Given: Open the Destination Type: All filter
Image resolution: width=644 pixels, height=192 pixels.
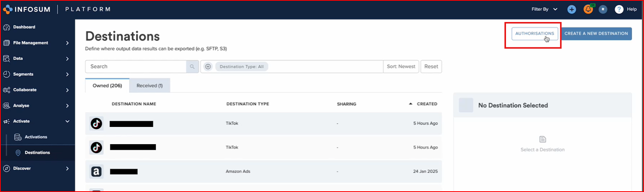Looking at the screenshot, I should [x=242, y=67].
